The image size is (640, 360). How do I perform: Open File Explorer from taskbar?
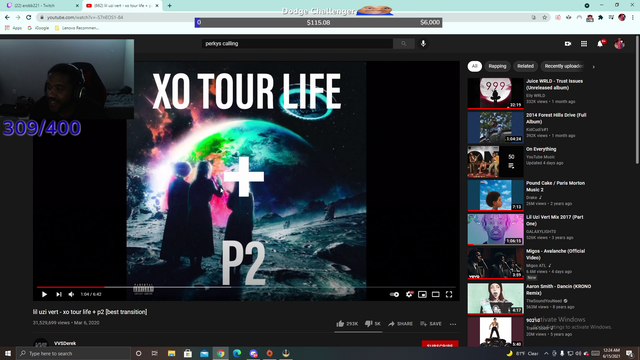tap(171, 353)
